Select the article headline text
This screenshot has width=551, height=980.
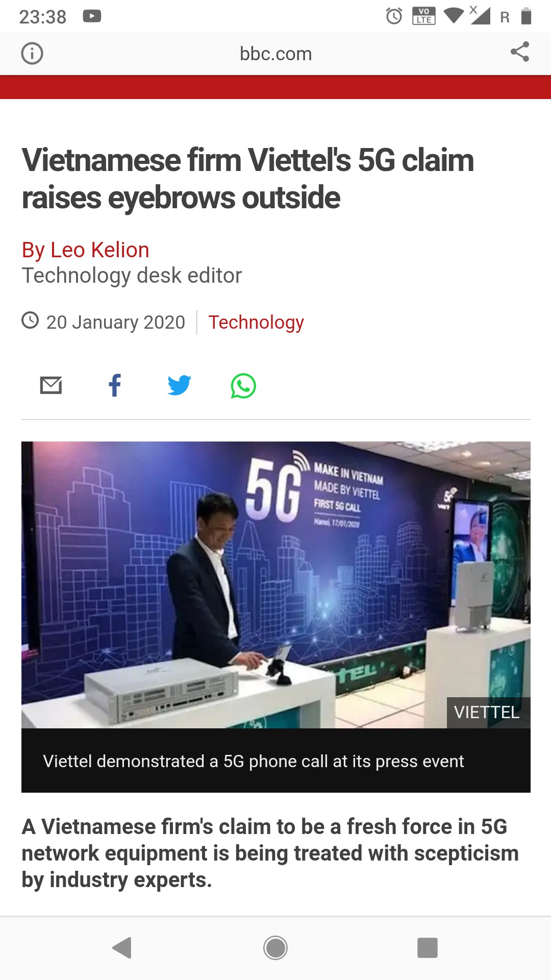click(x=248, y=179)
